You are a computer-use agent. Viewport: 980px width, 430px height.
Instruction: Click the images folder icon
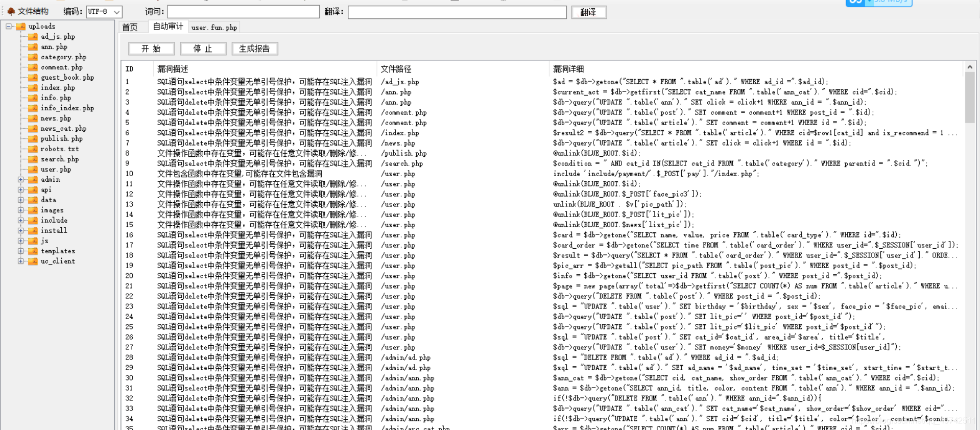[33, 210]
